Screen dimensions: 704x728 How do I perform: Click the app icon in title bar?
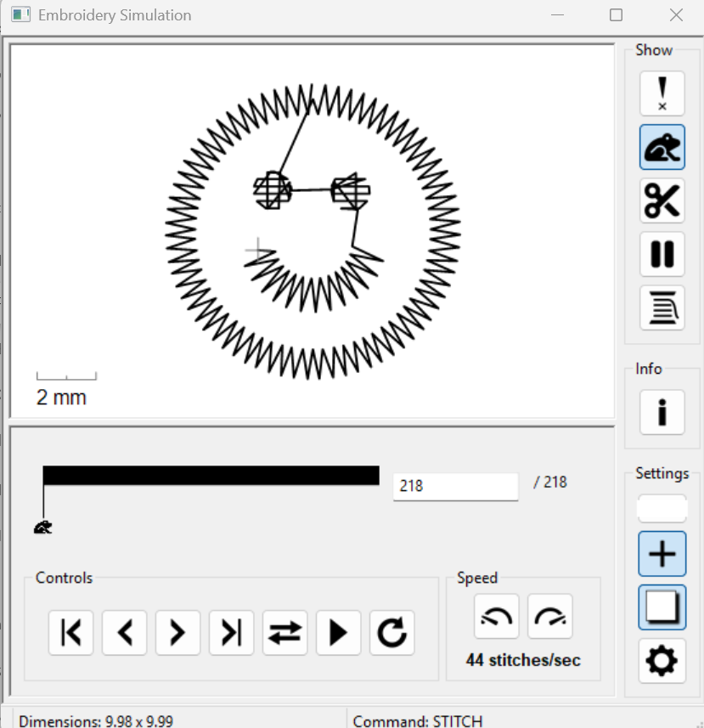(x=21, y=14)
